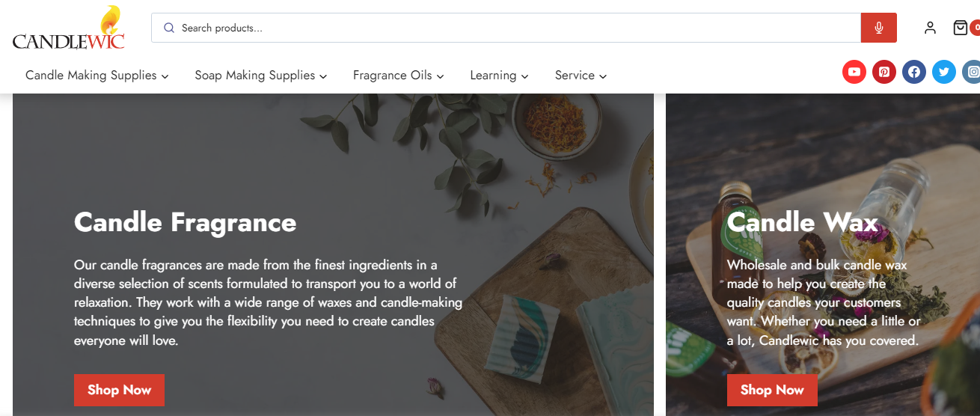Click Shop Now under Candle Fragrance
The image size is (980, 416).
(x=119, y=390)
